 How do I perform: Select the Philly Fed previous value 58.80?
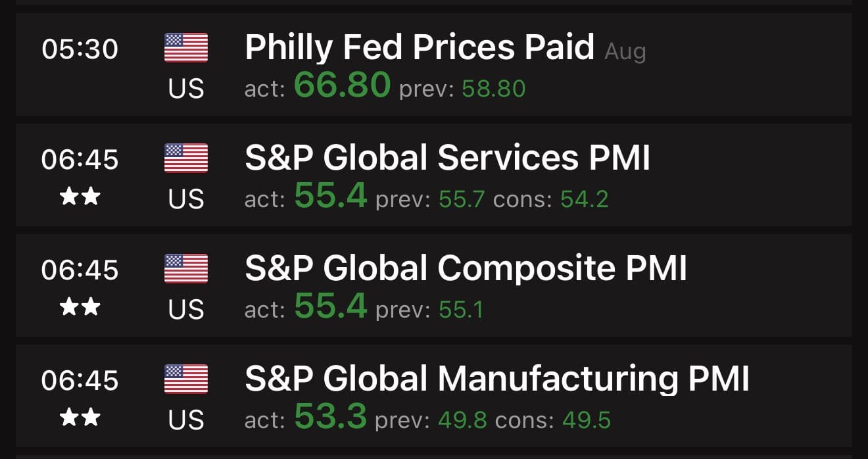point(493,89)
